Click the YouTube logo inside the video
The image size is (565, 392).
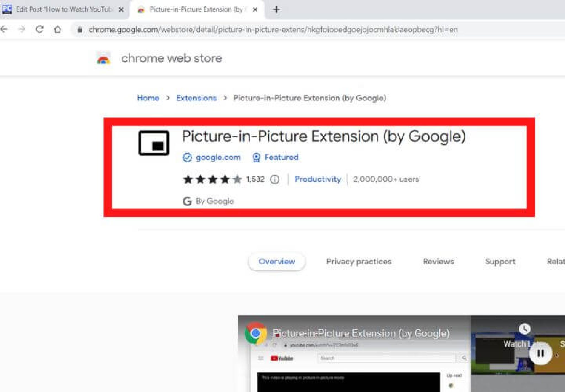click(x=282, y=358)
